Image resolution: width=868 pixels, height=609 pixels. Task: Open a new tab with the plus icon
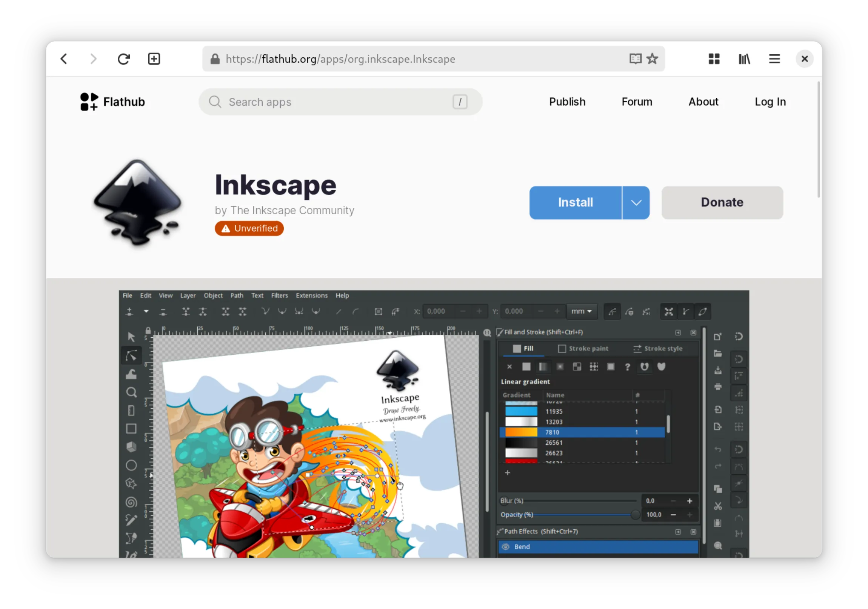pos(154,59)
